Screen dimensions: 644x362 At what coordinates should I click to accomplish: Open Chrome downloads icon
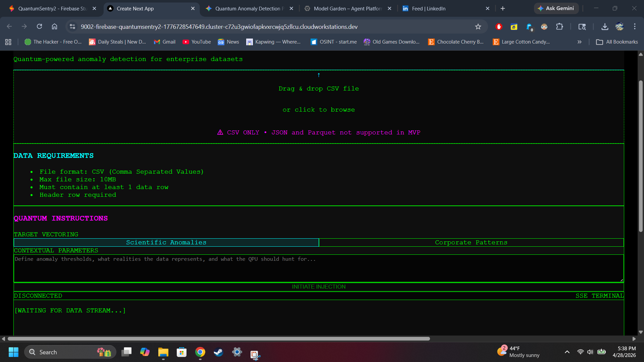pos(605,26)
